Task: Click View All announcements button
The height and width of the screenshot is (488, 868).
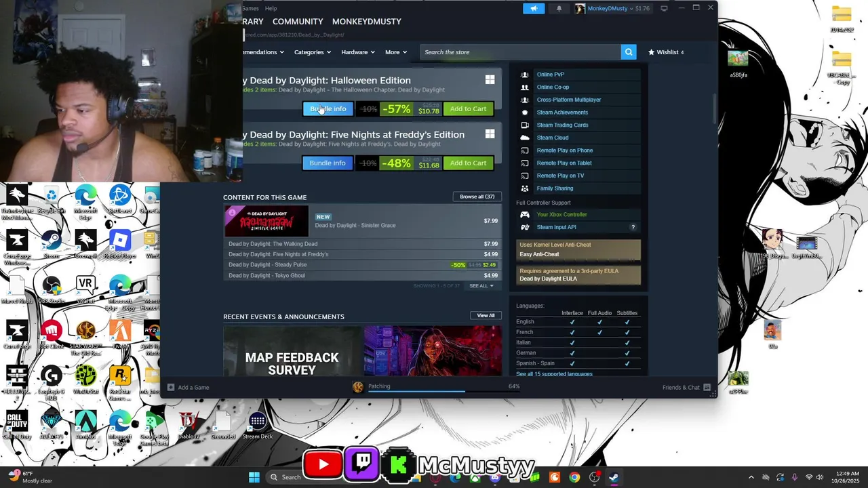Action: (486, 315)
